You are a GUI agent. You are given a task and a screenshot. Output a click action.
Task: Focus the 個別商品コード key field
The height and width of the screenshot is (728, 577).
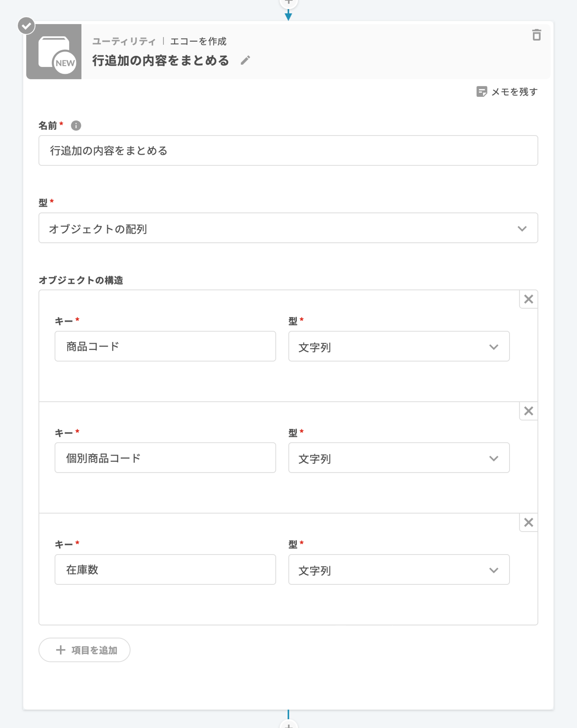[165, 458]
